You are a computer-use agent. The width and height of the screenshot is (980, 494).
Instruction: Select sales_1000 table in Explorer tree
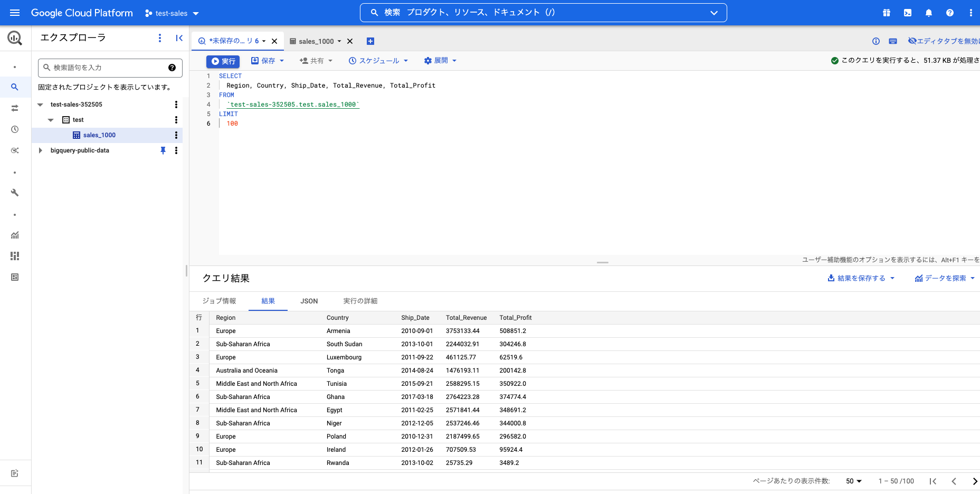[99, 135]
